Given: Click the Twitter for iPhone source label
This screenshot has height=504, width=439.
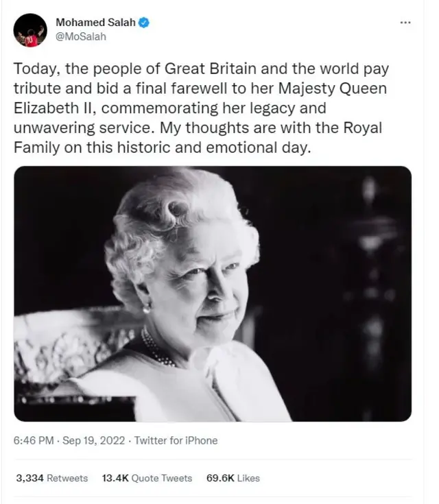Looking at the screenshot, I should tap(176, 441).
